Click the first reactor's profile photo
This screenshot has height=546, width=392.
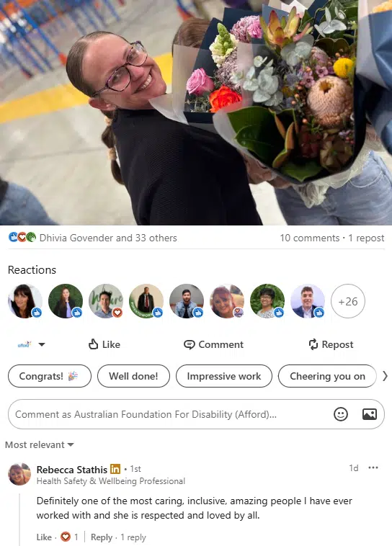coord(25,301)
